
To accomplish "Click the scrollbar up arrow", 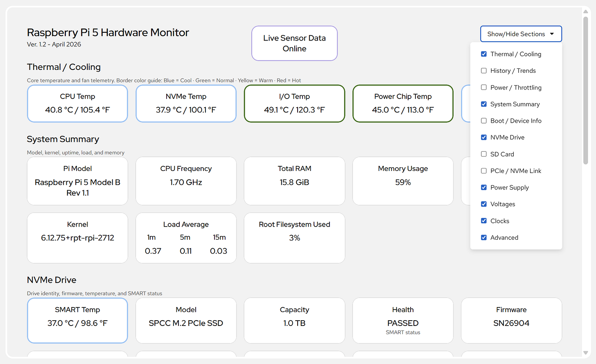I will pos(586,11).
